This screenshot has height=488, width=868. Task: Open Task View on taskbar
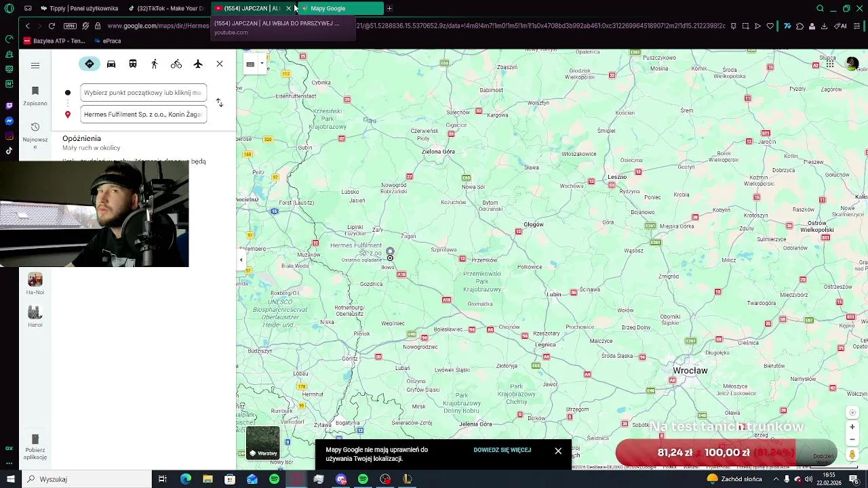point(163,479)
